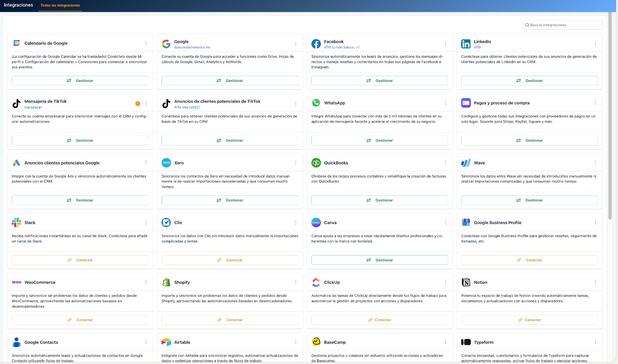Click the Typeform logo icon
Image resolution: width=618 pixels, height=364 pixels.
[466, 342]
